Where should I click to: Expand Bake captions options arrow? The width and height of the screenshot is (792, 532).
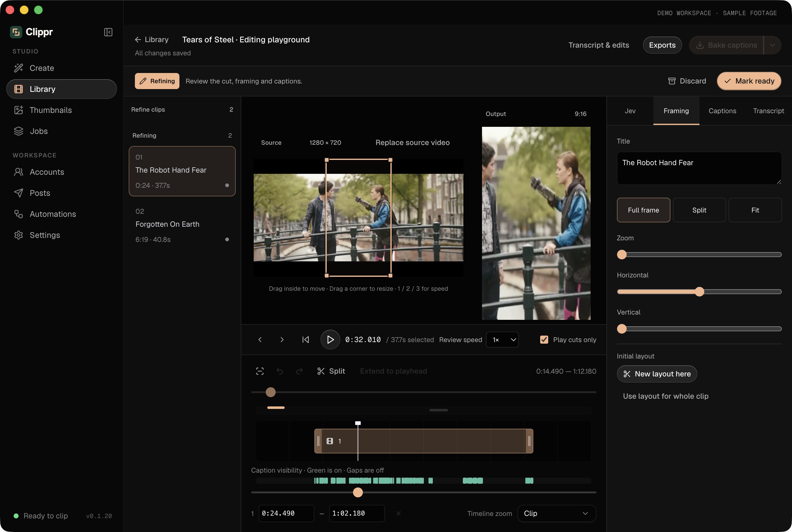point(772,45)
